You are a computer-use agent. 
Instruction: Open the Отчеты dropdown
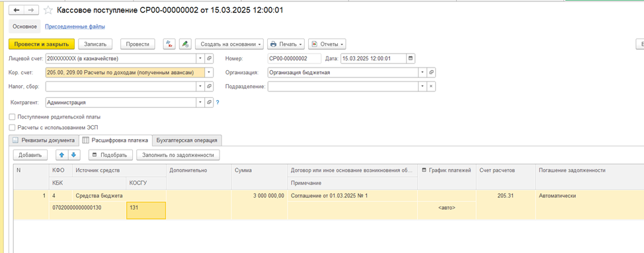coord(327,44)
